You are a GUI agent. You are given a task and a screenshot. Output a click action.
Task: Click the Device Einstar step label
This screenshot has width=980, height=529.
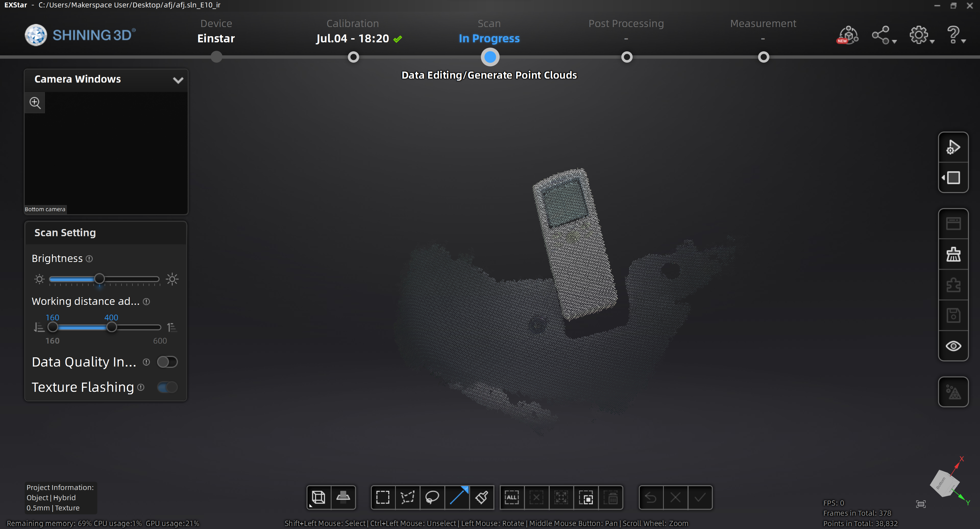point(216,39)
